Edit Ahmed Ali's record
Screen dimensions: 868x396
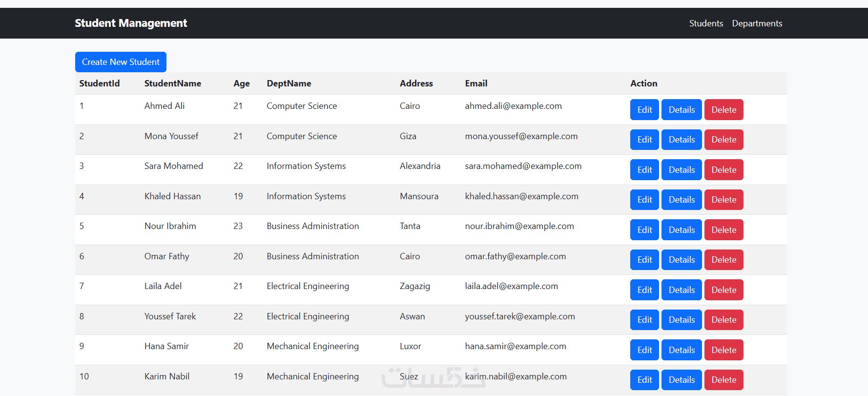[644, 109]
